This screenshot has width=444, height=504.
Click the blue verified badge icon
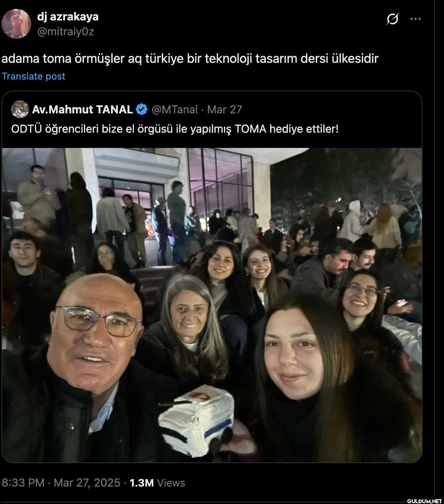pos(142,110)
